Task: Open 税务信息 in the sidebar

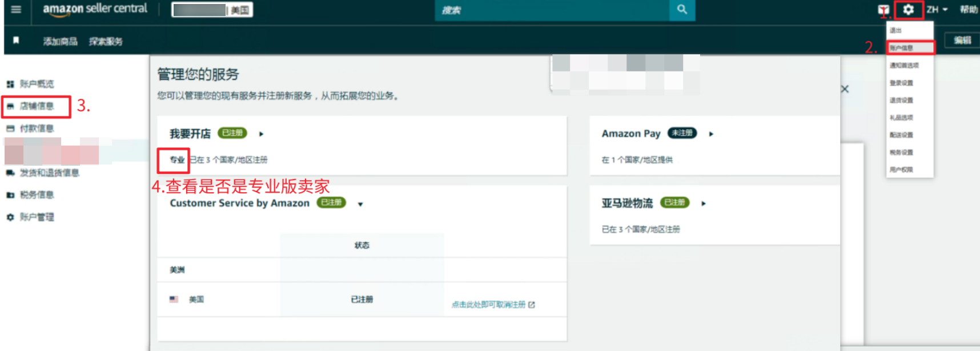Action: (37, 195)
